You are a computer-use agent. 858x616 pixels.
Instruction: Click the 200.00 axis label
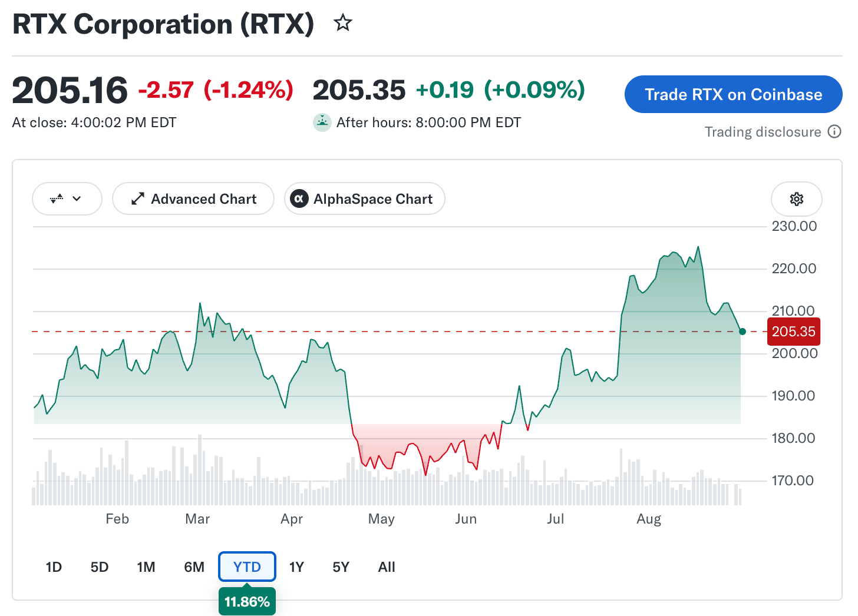794,353
